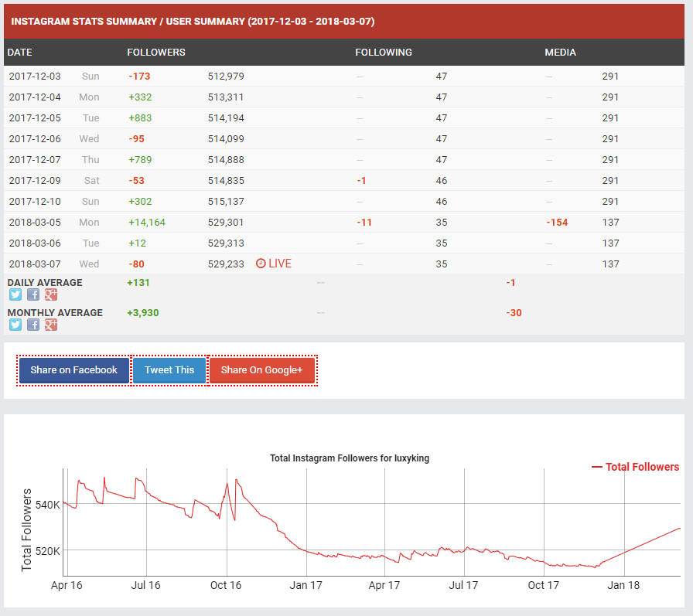Click the Google+ icon under Daily Average

coord(51,294)
